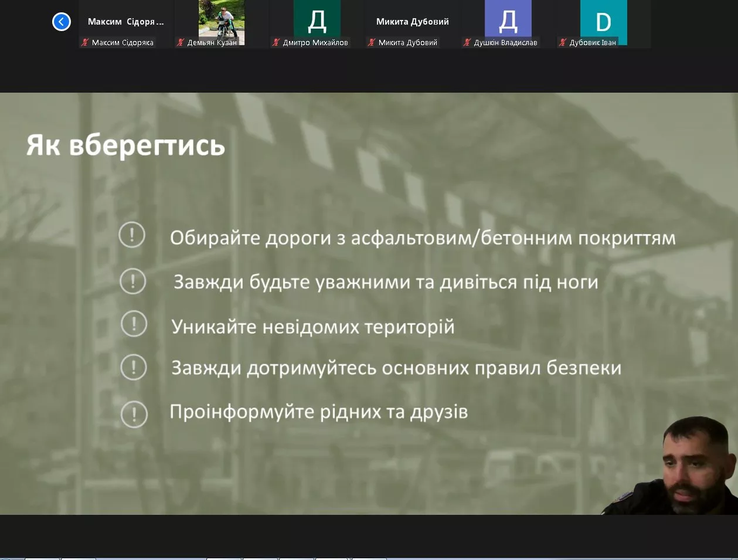
Task: Click exclamation icon beside 'Уникайте невідомих територій'
Action: tap(134, 324)
